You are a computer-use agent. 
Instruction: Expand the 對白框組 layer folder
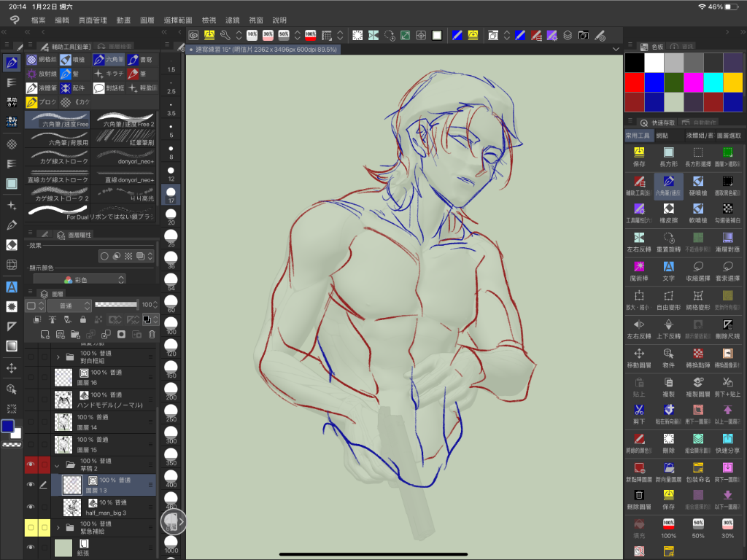[58, 357]
